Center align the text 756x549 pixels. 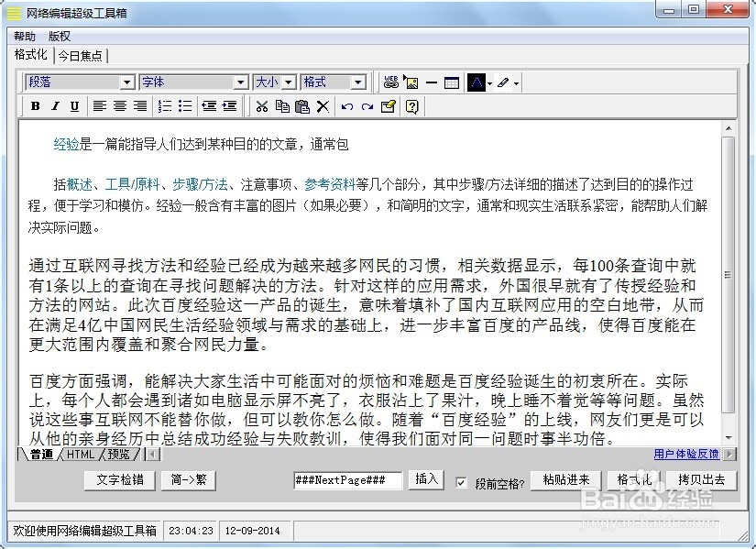119,106
